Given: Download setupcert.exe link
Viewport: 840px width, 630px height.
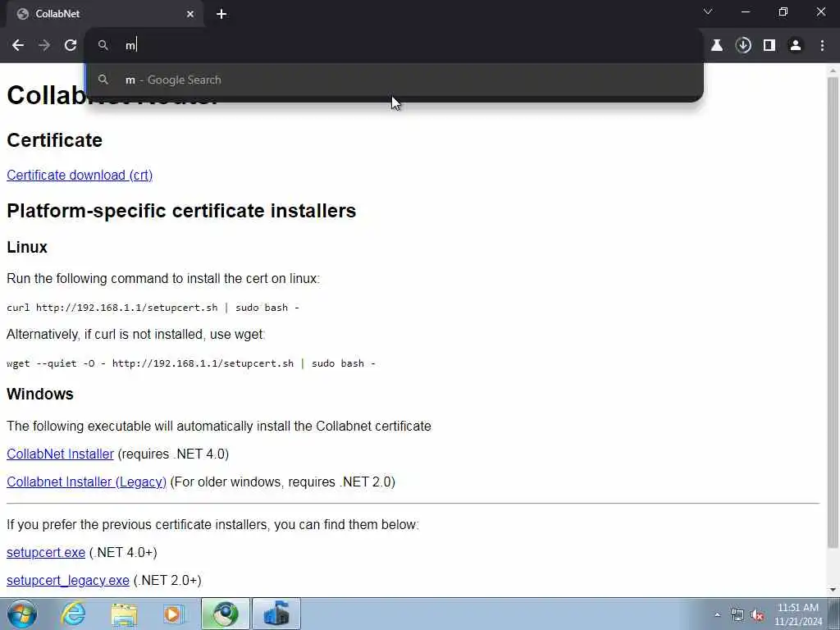Looking at the screenshot, I should point(46,552).
